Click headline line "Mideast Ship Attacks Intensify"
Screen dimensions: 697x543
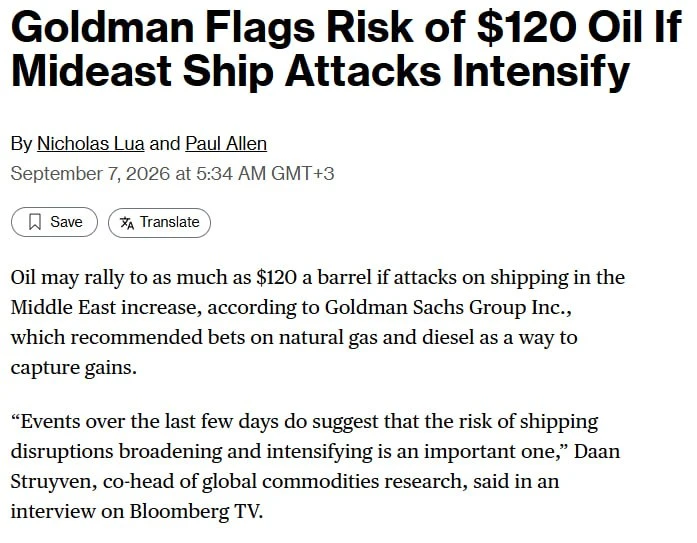320,72
